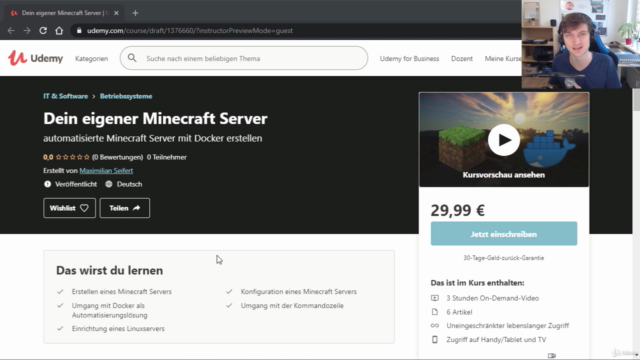Click 30-Tage-Geld-zurück-Garantie text
The image size is (640, 360).
click(x=504, y=258)
